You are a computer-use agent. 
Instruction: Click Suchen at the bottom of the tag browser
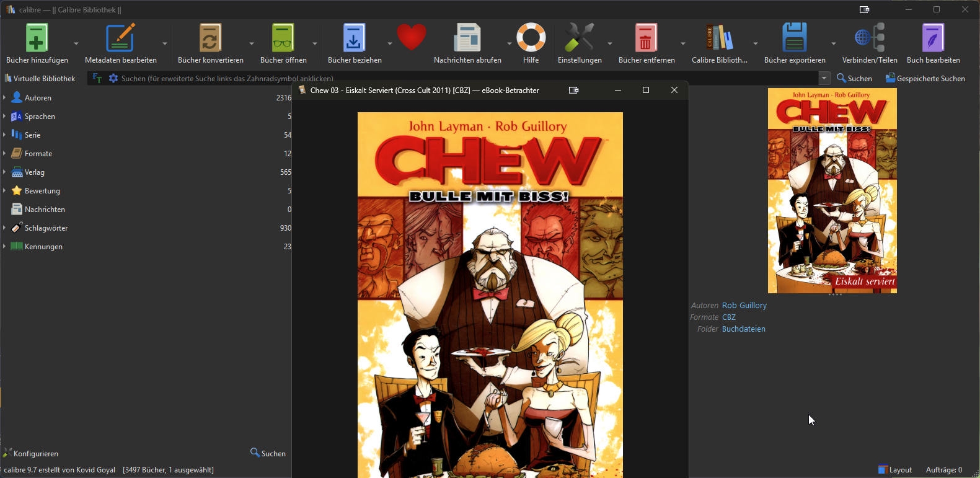point(268,453)
